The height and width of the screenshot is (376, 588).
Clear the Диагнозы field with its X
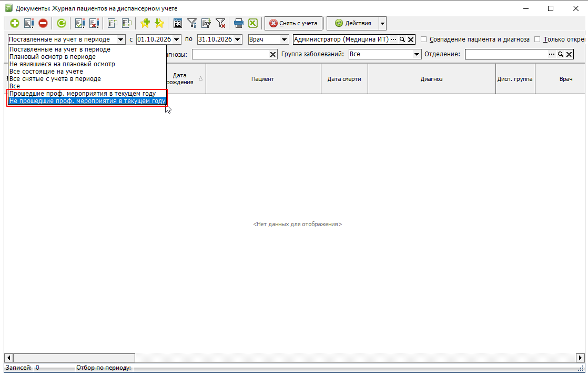[273, 54]
